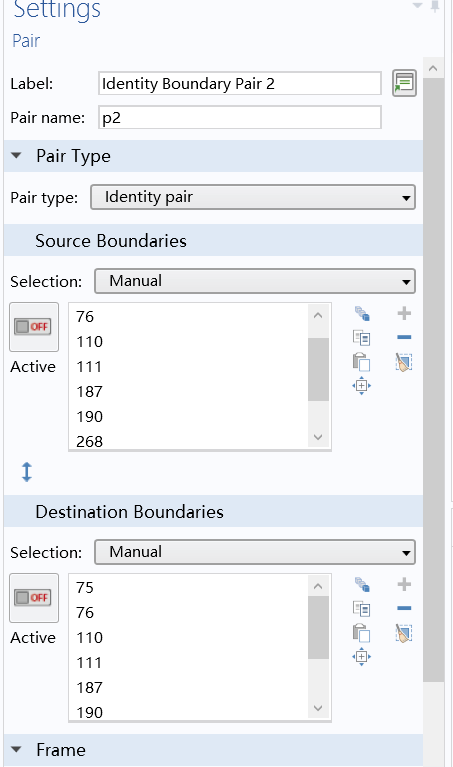
Task: Click down arrow of Source list scrollbar
Action: click(318, 437)
